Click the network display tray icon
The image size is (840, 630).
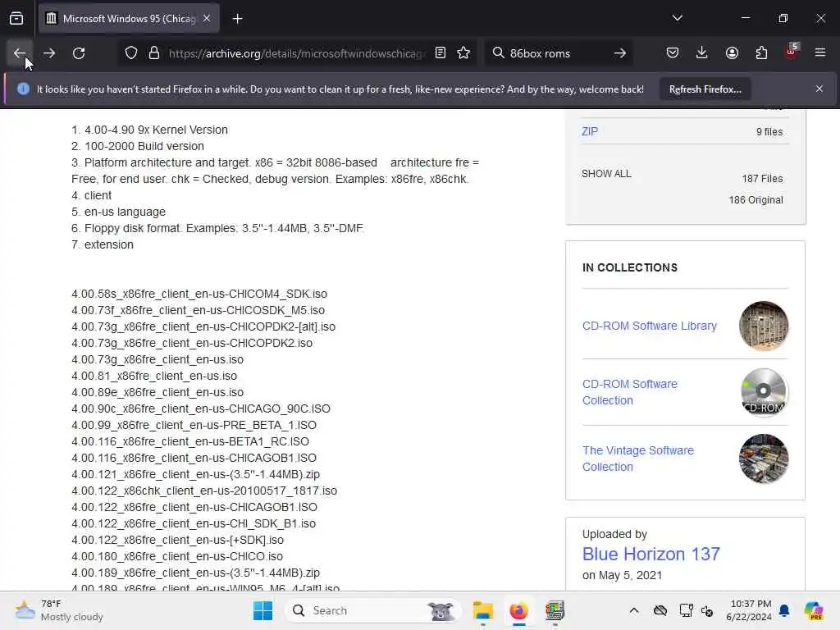coord(685,610)
